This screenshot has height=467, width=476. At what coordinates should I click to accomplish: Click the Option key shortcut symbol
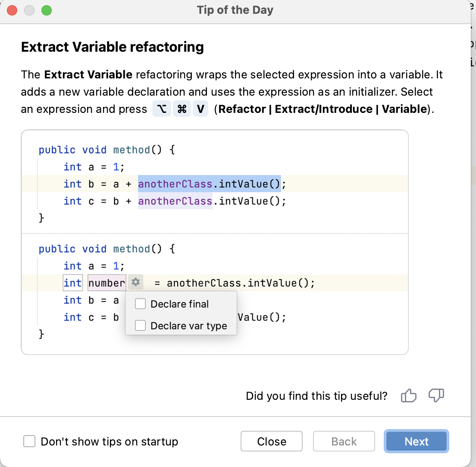pos(162,109)
